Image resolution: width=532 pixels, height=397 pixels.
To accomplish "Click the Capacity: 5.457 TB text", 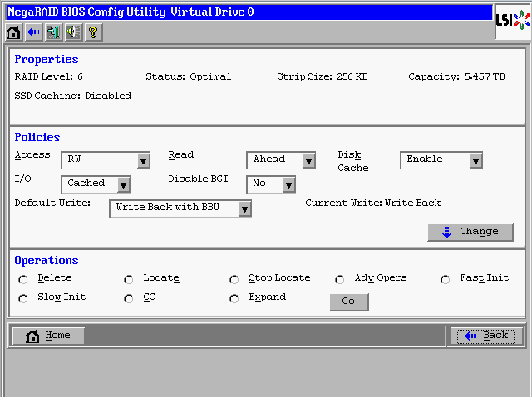I will point(456,76).
